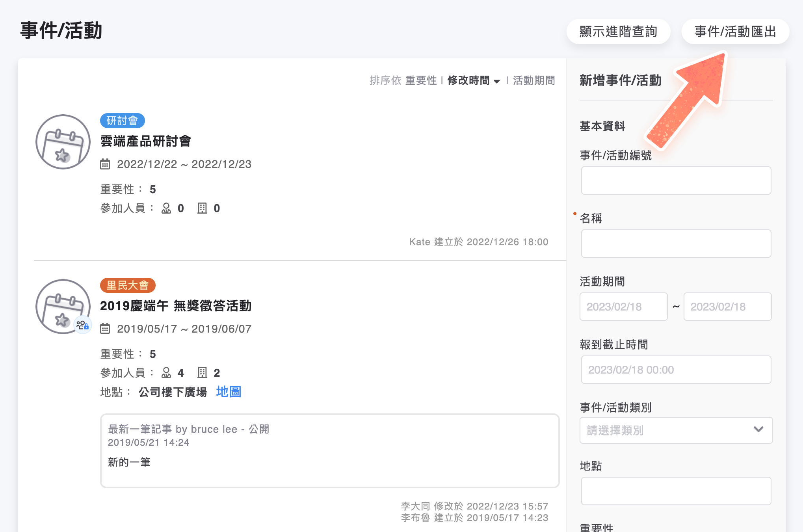803x532 pixels.
Task: Click the privacy lock badge on 2019慶端午 event
Action: click(x=82, y=325)
